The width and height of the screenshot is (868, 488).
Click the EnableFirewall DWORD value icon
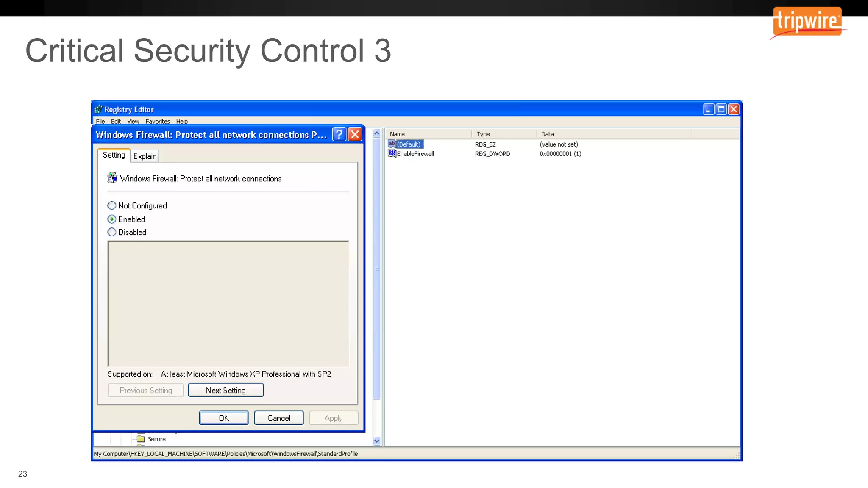[x=392, y=153]
